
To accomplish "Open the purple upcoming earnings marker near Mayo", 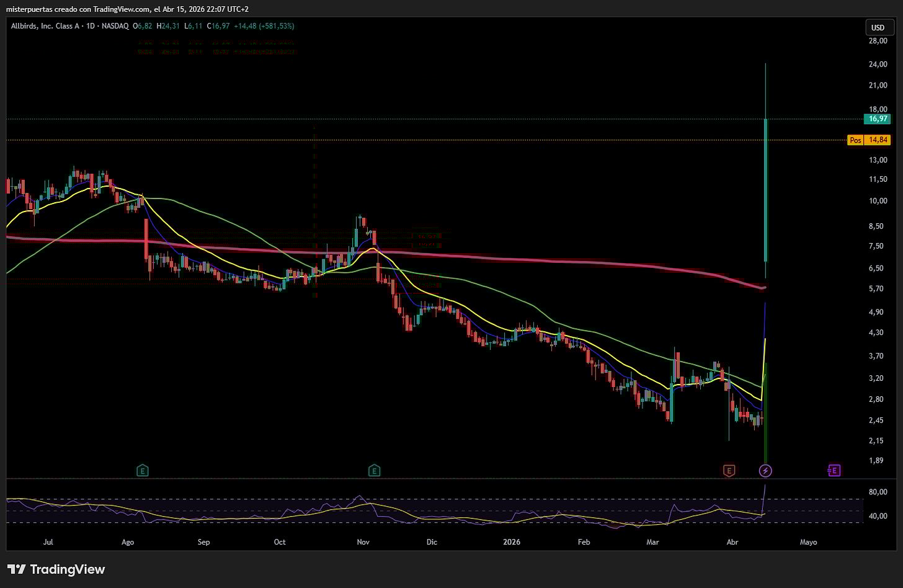I will (834, 471).
